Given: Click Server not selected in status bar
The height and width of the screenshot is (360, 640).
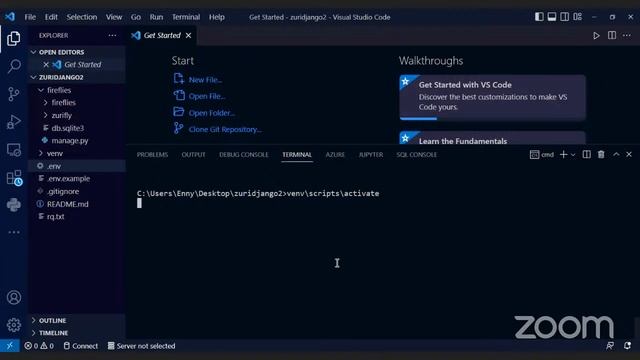Looking at the screenshot, I should click(141, 346).
